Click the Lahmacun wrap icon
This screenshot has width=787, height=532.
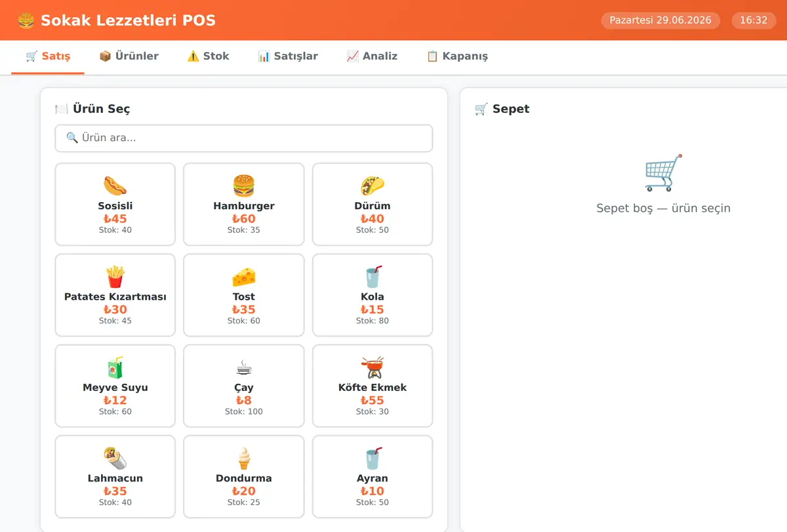point(115,458)
